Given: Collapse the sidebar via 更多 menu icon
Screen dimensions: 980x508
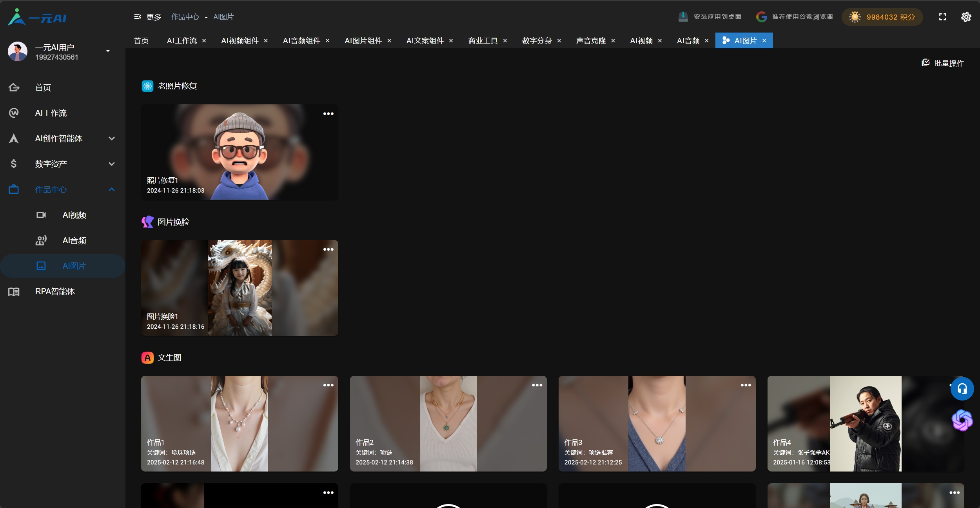Looking at the screenshot, I should [138, 17].
